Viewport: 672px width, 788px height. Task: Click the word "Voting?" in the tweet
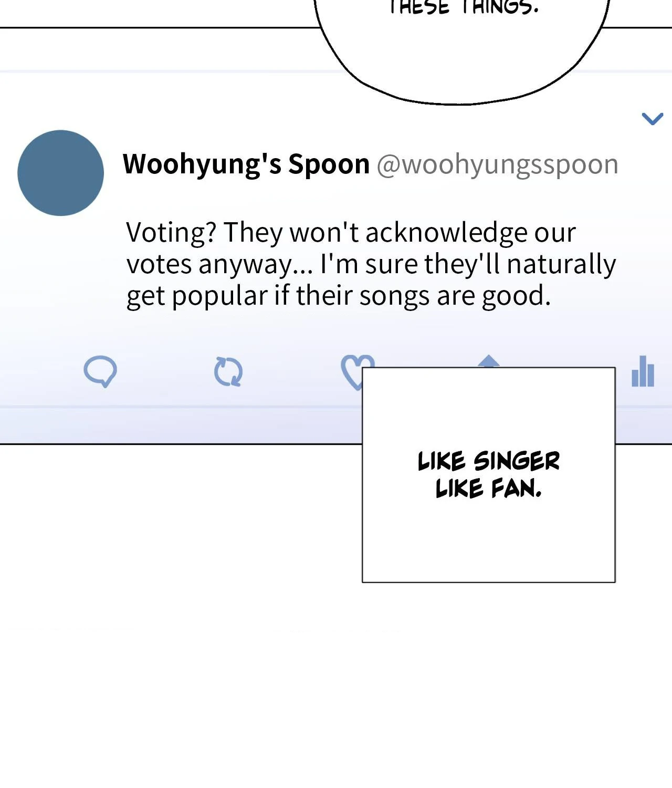(171, 233)
